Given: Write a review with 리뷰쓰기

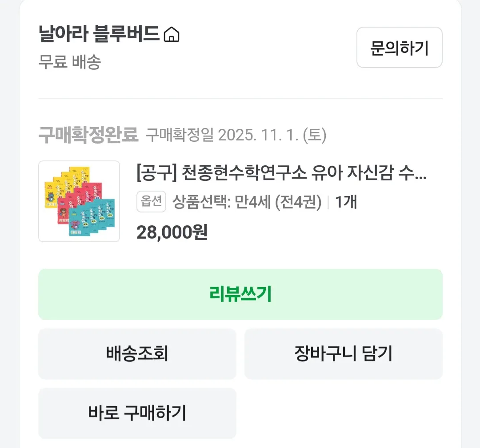Looking at the screenshot, I should 240,294.
